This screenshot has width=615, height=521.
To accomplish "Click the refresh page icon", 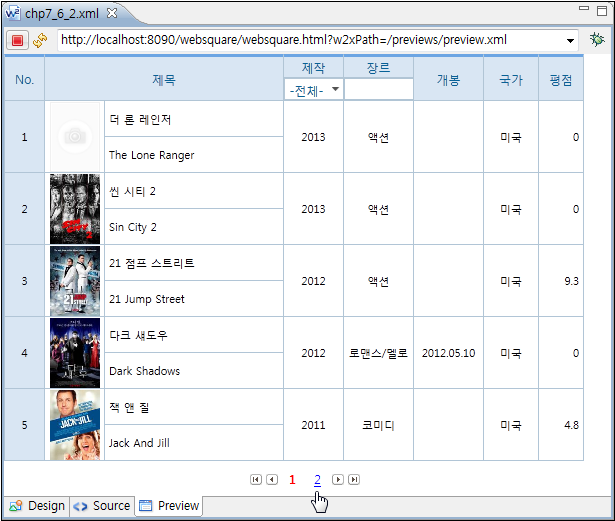I will (x=40, y=40).
